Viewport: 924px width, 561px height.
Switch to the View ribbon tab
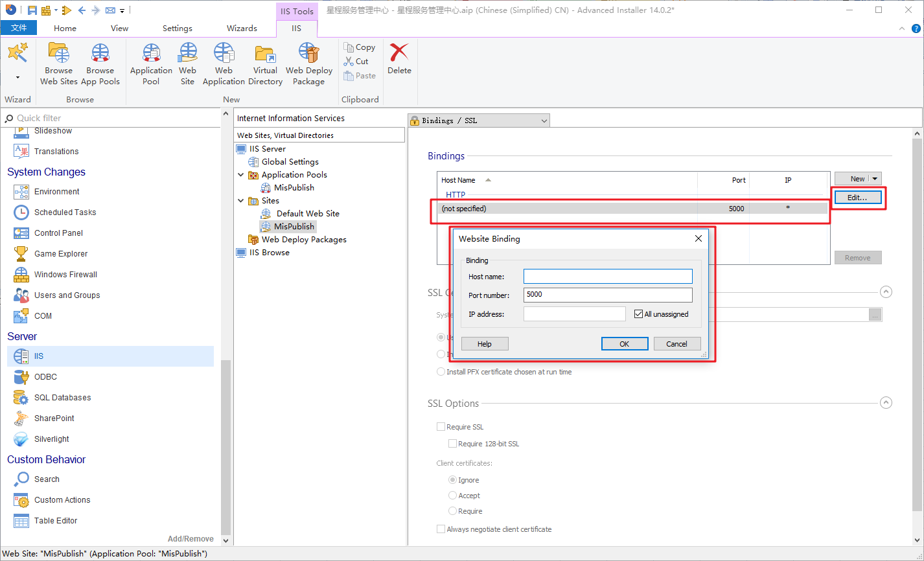coord(120,28)
